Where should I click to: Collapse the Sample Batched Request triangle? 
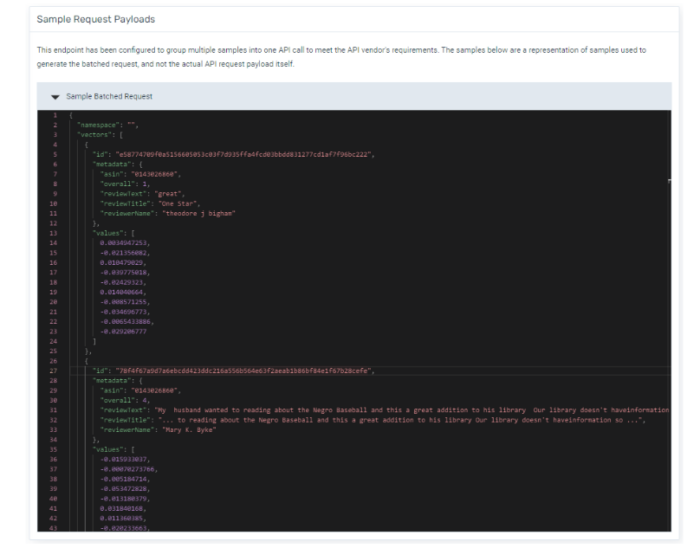coord(40,96)
